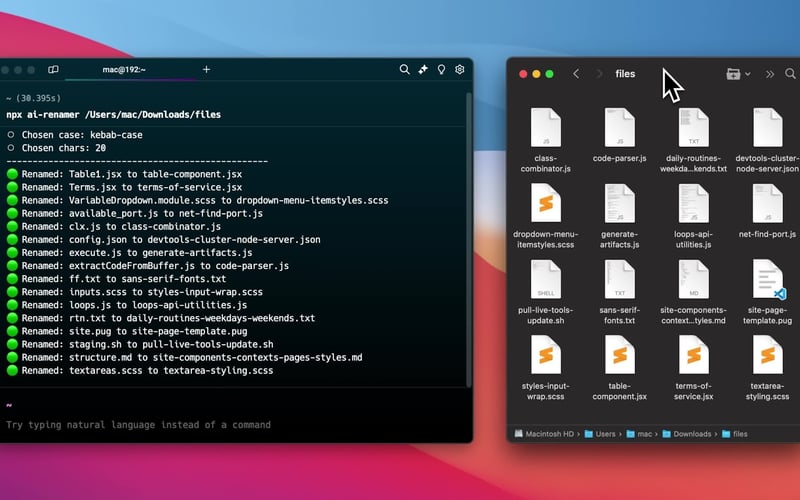Click the loops.js renamed line

pyautogui.click(x=127, y=305)
